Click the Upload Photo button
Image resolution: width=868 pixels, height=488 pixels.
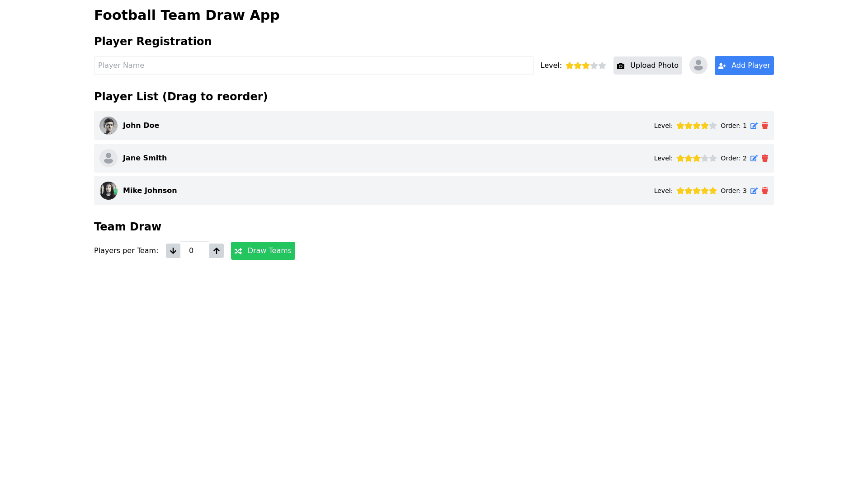pos(647,66)
